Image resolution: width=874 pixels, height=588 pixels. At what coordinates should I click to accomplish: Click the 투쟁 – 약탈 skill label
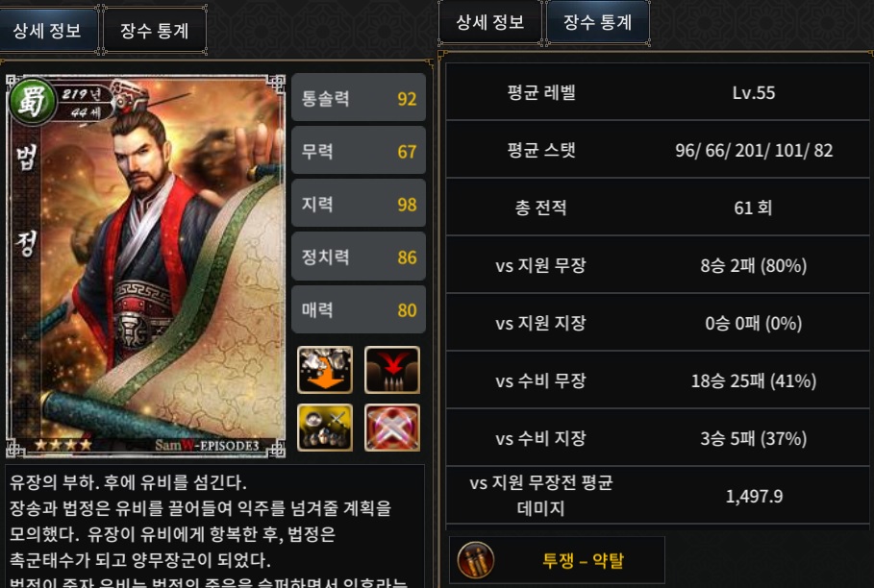[x=583, y=560]
